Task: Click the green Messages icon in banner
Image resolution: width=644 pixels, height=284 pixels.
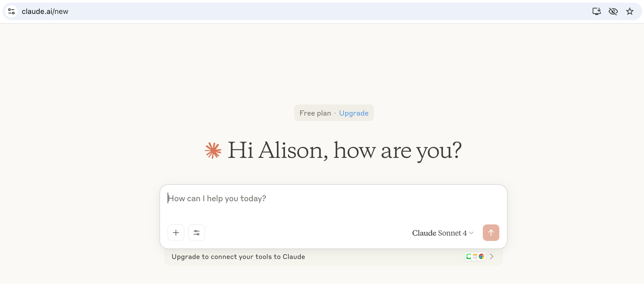Action: (468, 256)
